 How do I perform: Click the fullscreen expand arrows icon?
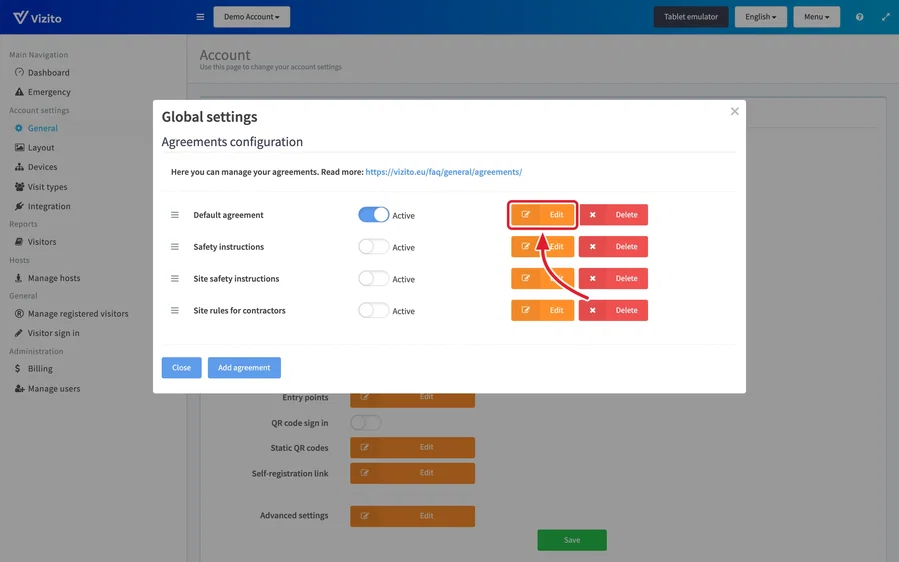pos(886,17)
